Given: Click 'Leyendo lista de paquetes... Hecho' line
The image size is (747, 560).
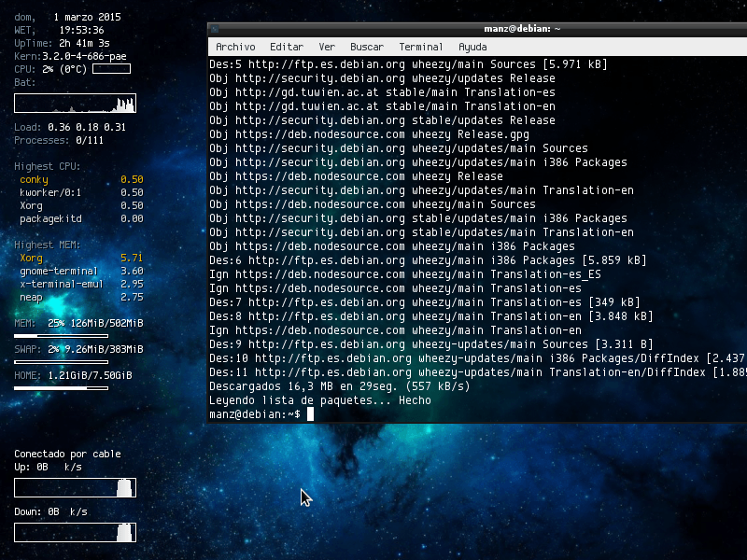Looking at the screenshot, I should tap(319, 400).
